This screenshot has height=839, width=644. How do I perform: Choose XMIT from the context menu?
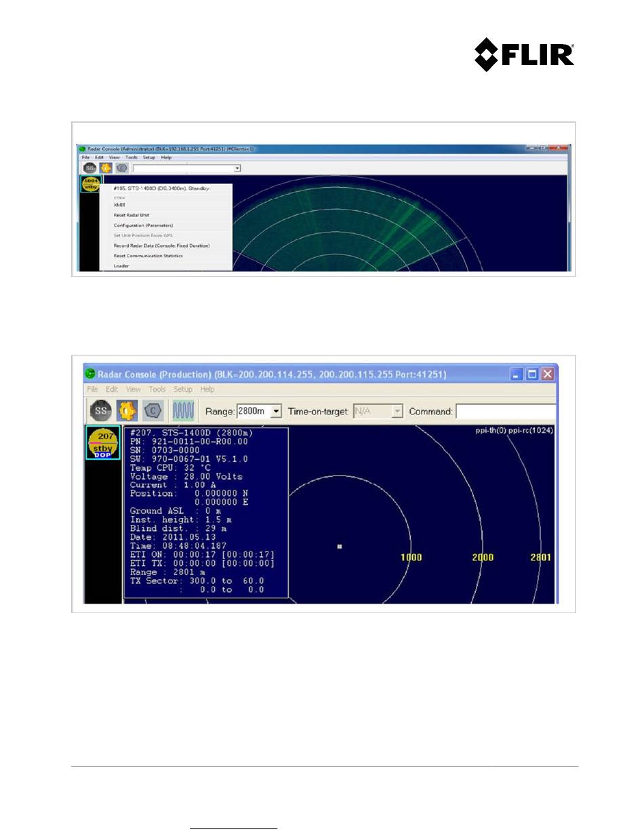(120, 204)
